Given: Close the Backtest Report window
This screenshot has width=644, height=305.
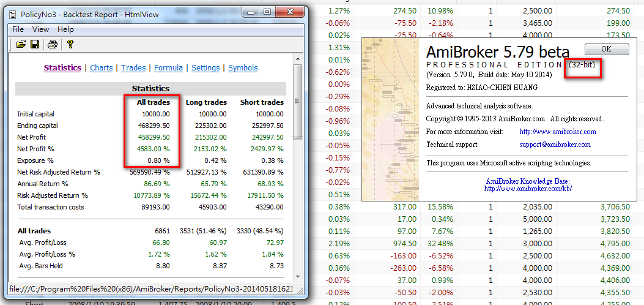Looking at the screenshot, I should 290,12.
